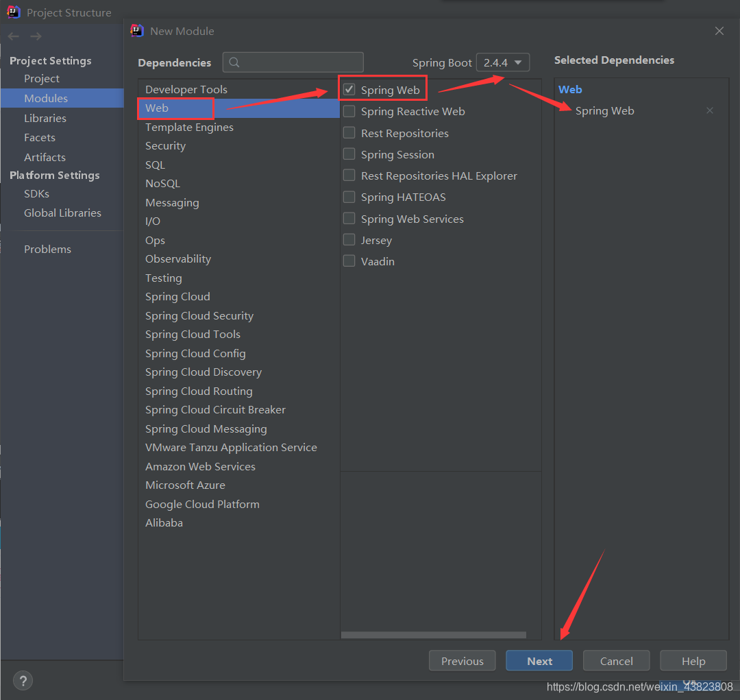Tick the Jersey checkbox
The height and width of the screenshot is (700, 740).
349,239
